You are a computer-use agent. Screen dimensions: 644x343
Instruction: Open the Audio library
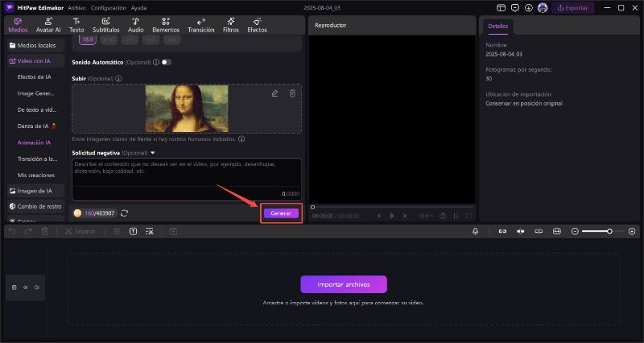pyautogui.click(x=135, y=25)
